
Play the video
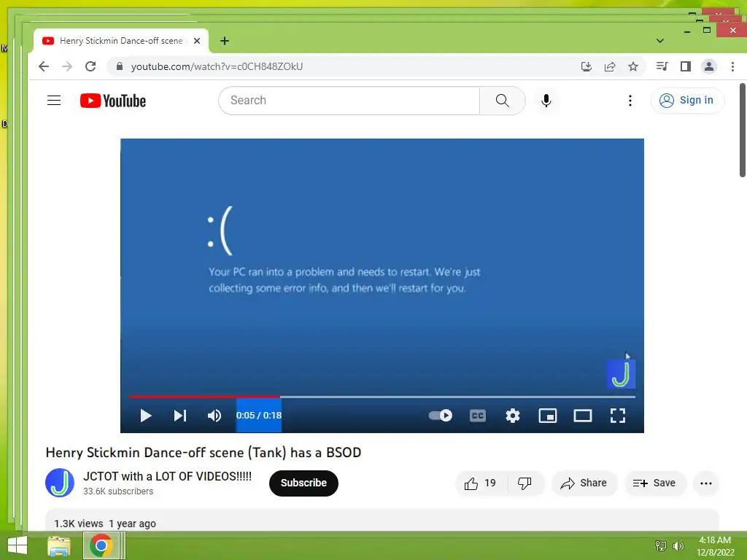tap(146, 416)
